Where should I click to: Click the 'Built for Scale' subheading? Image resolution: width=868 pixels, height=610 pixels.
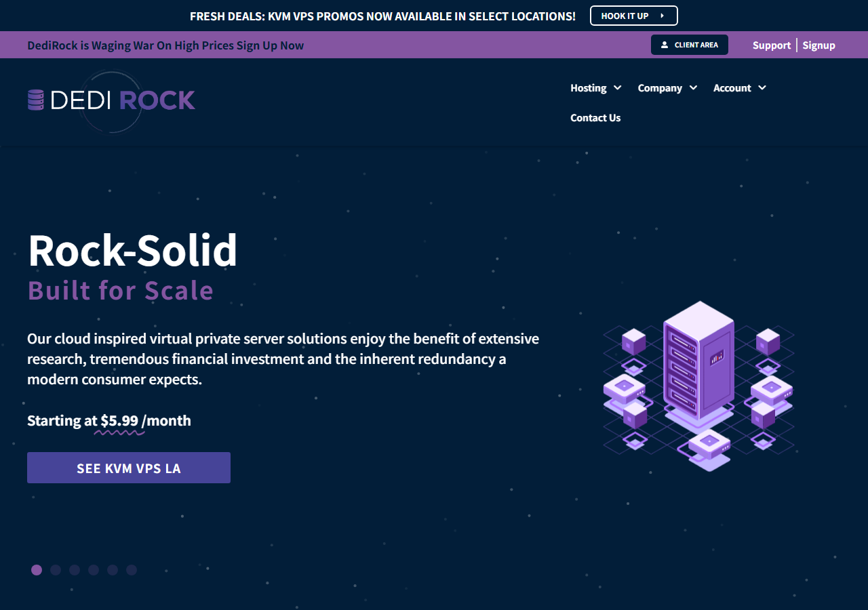pyautogui.click(x=121, y=290)
